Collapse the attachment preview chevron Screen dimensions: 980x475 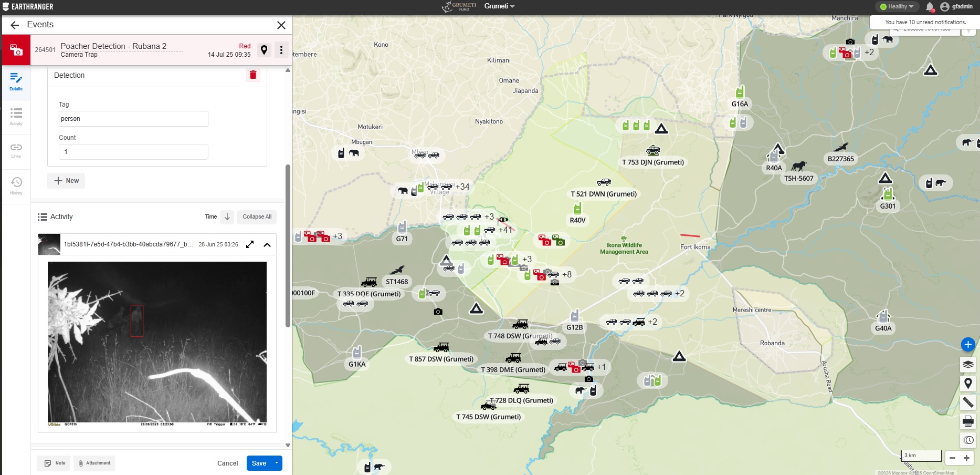tap(267, 244)
